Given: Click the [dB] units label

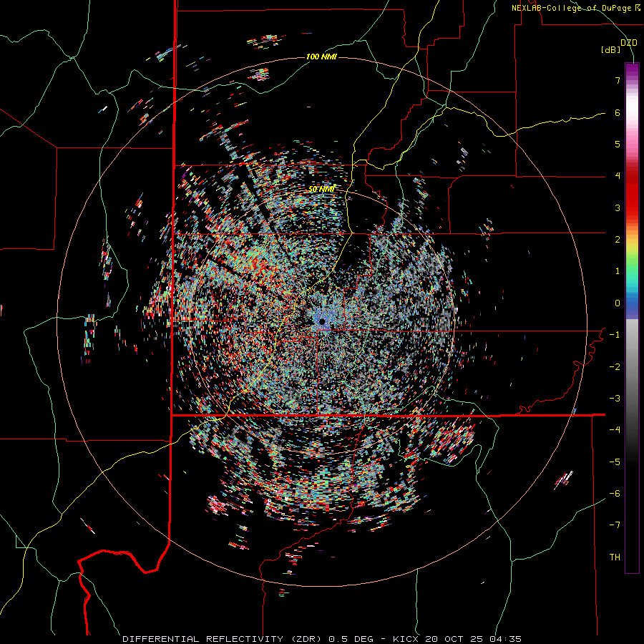Looking at the screenshot, I should point(611,49).
